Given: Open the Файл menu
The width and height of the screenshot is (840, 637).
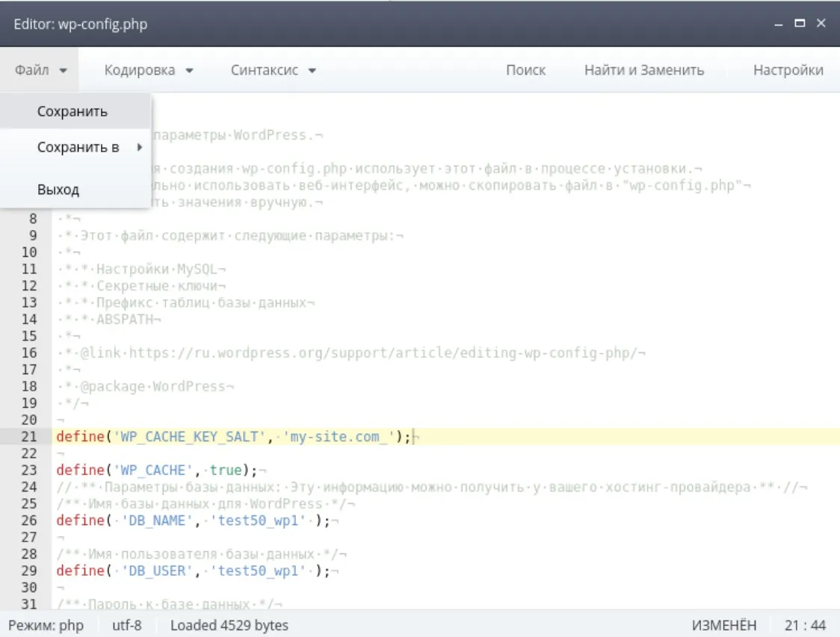Looking at the screenshot, I should (x=40, y=70).
